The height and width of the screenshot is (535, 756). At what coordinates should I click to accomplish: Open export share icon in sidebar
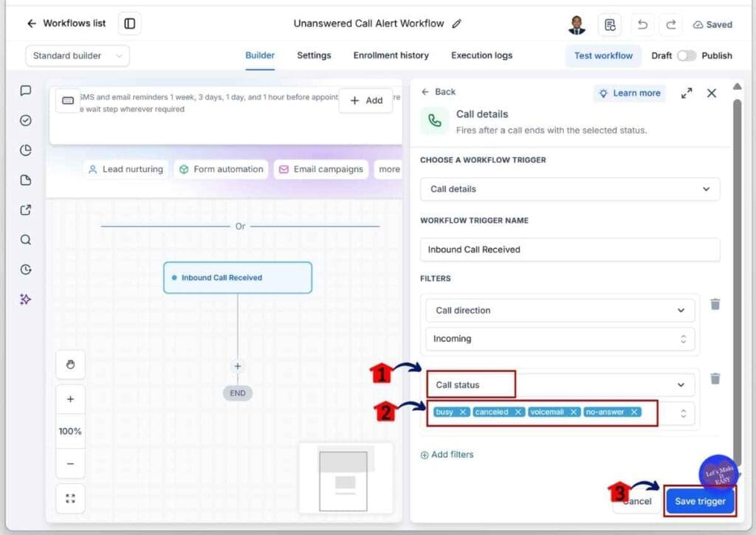[x=26, y=210]
